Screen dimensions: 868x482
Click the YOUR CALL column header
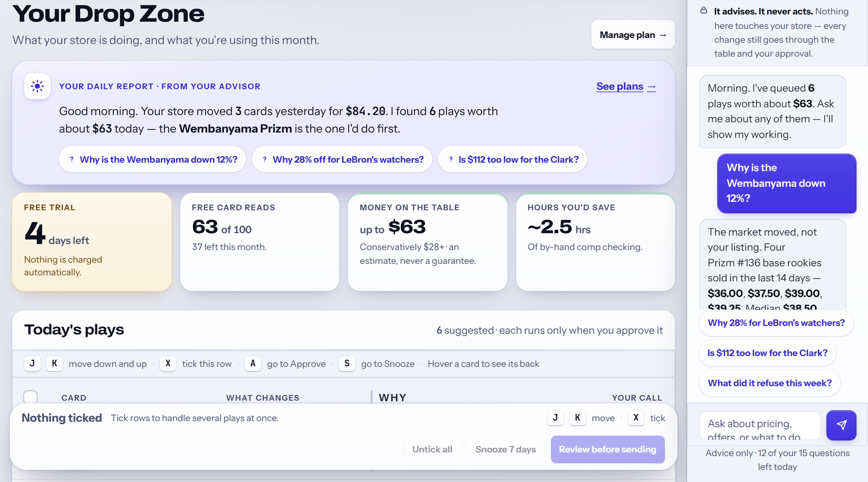click(637, 398)
